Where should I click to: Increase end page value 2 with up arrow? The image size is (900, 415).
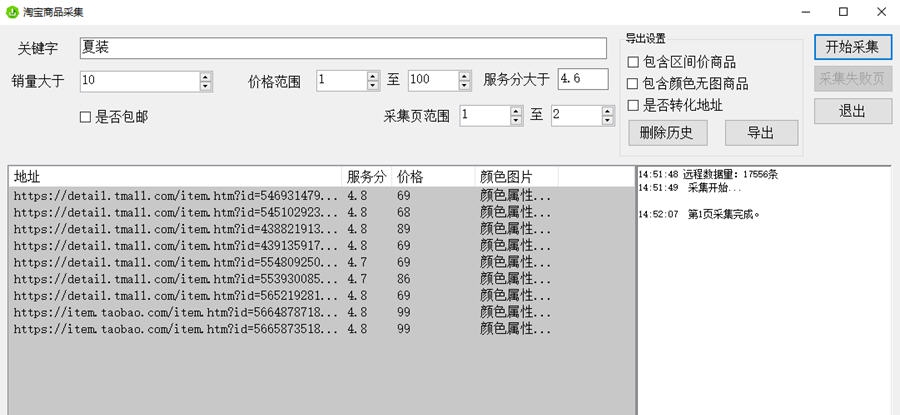point(608,111)
